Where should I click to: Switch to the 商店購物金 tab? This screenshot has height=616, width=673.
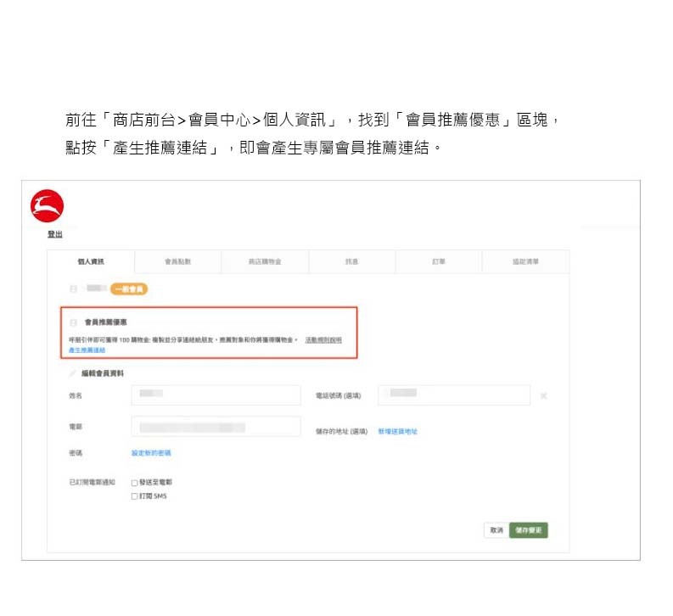[265, 262]
